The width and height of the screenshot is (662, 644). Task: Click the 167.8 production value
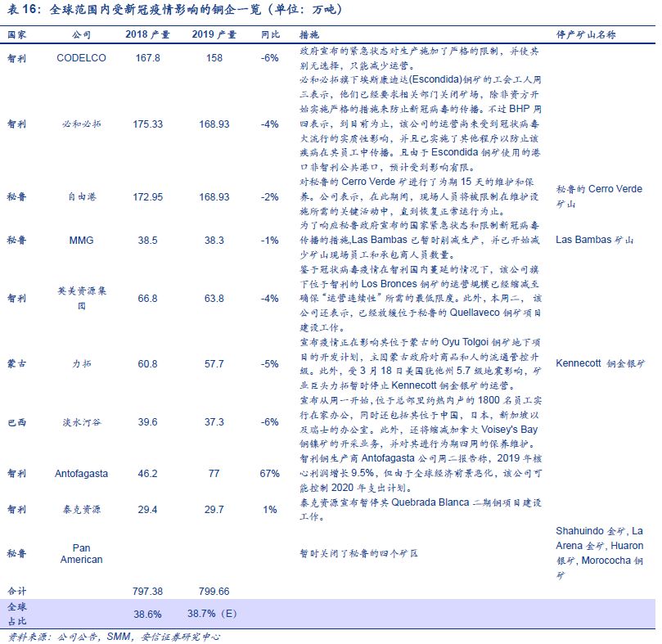tap(147, 58)
